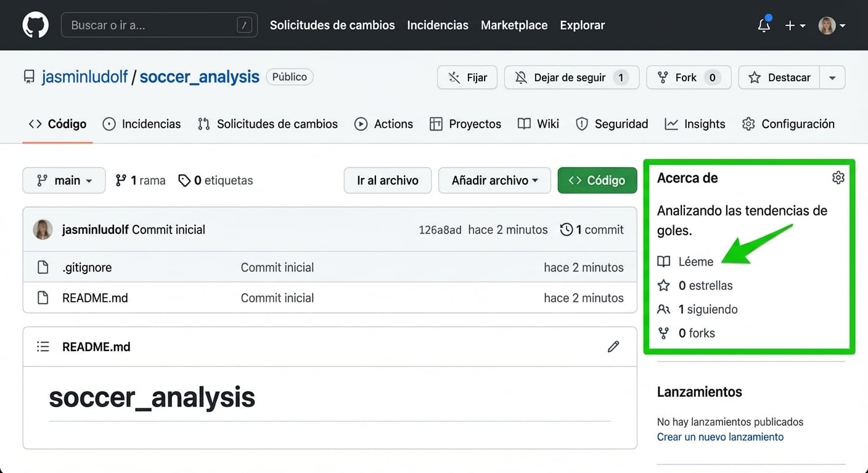The height and width of the screenshot is (473, 868).
Task: Open the Proyectos tab
Action: point(465,124)
